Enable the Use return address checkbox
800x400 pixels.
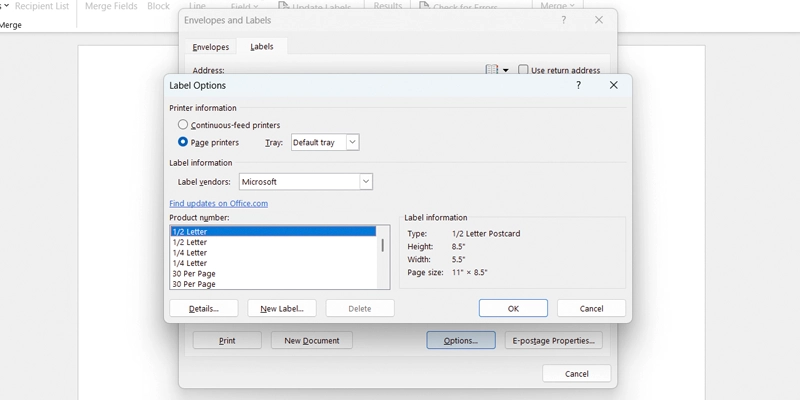(524, 71)
